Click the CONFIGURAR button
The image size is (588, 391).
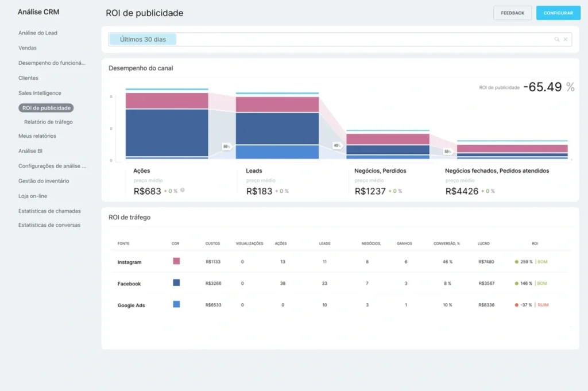click(x=558, y=13)
